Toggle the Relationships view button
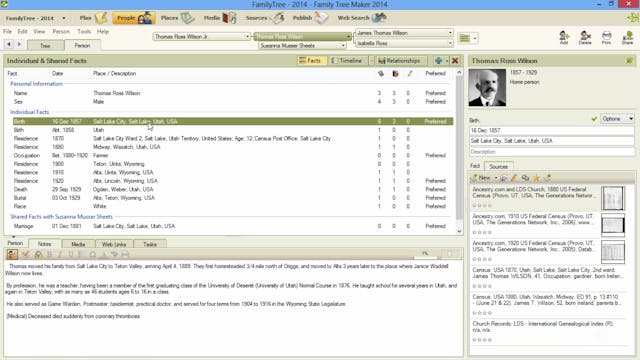The width and height of the screenshot is (640, 360). coord(400,61)
